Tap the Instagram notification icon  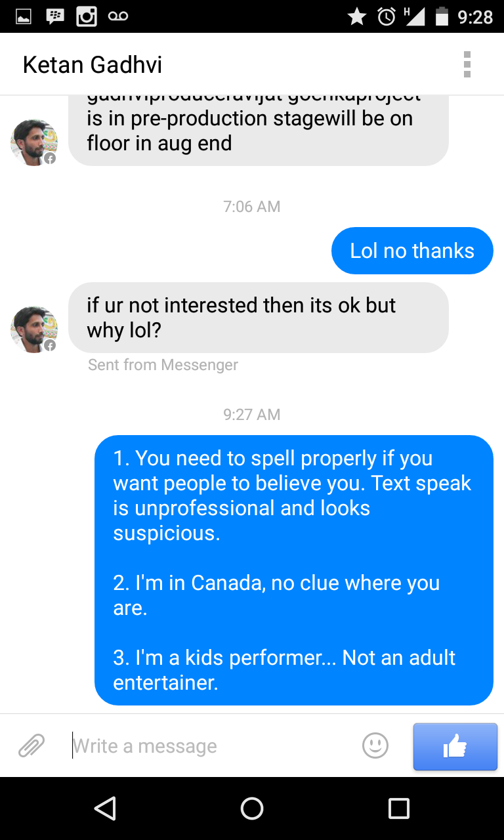pos(87,16)
